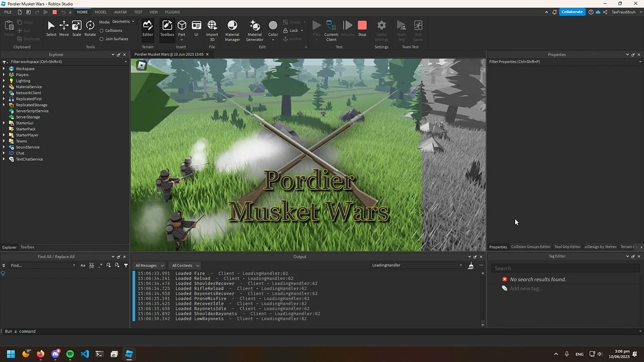
Task: Switch to the VIEW ribbon tab
Action: click(153, 12)
